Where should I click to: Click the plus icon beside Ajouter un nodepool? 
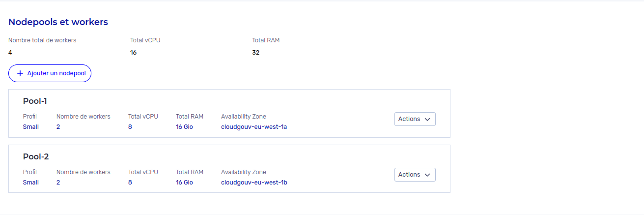point(20,73)
